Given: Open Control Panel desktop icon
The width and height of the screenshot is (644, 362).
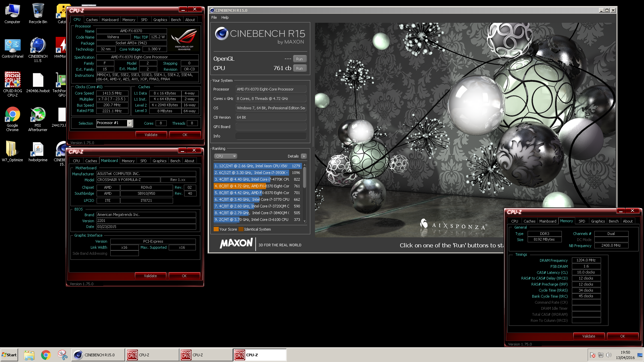Looking at the screenshot, I should click(x=12, y=48).
